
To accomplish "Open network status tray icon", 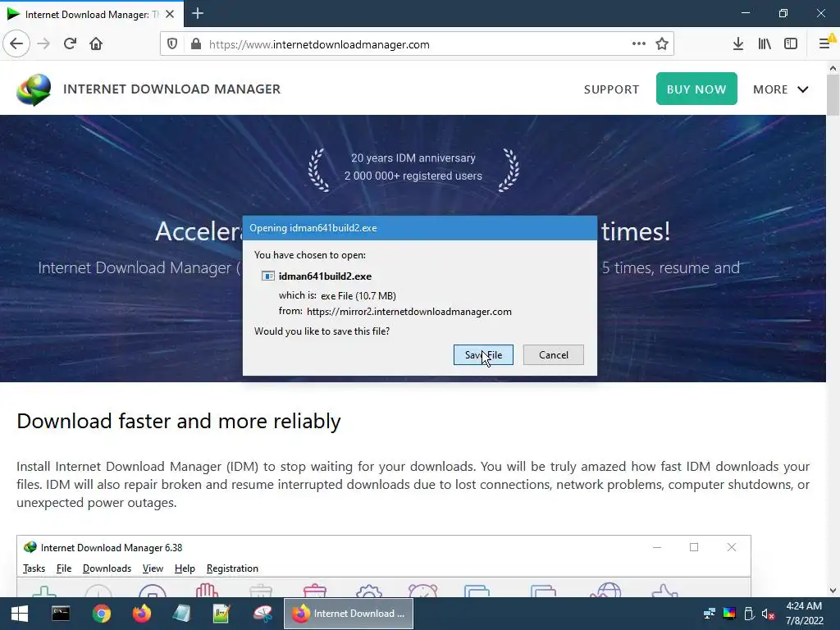I will [710, 614].
